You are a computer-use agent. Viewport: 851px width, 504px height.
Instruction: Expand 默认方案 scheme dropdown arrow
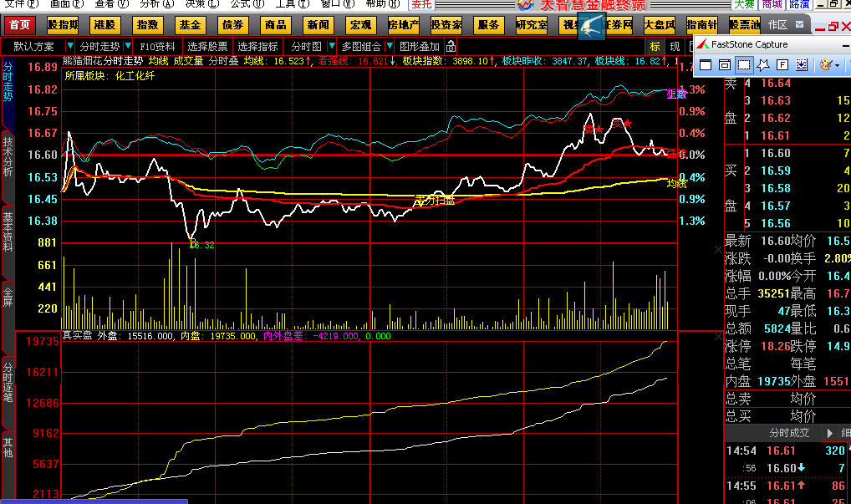(x=69, y=46)
